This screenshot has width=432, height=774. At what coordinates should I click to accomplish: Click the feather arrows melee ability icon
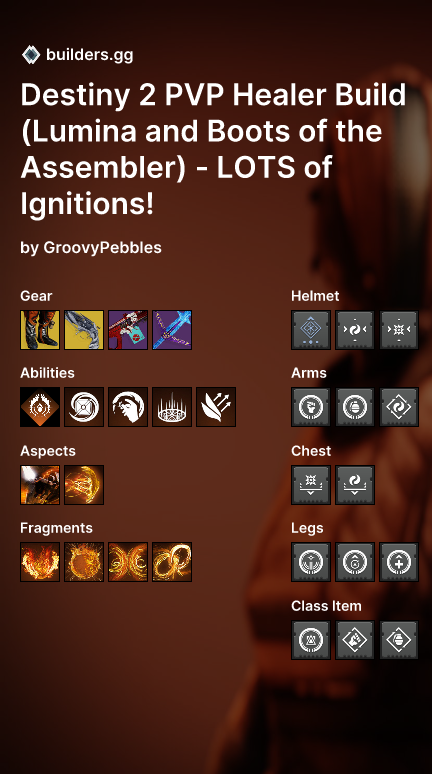[216, 407]
